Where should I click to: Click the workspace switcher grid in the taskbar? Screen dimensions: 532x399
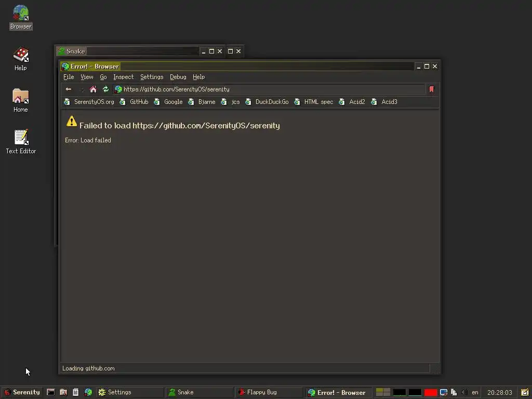tap(383, 392)
